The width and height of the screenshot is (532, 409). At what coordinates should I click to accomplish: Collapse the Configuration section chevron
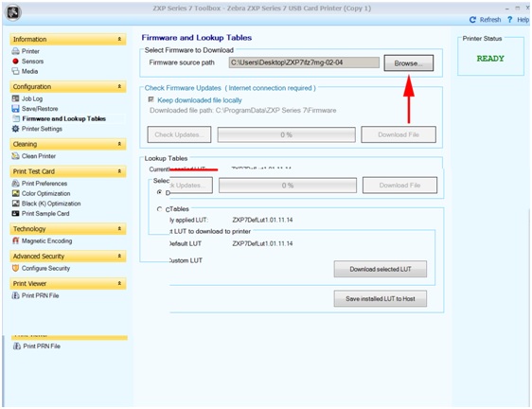coord(119,87)
